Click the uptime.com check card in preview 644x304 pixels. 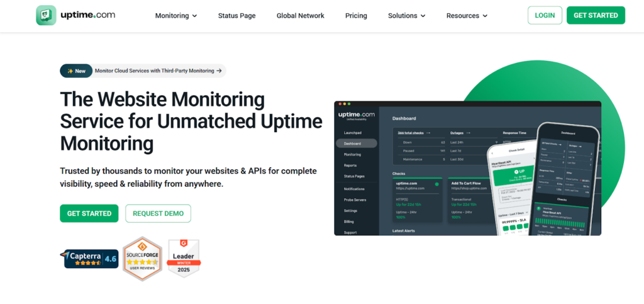(x=418, y=200)
